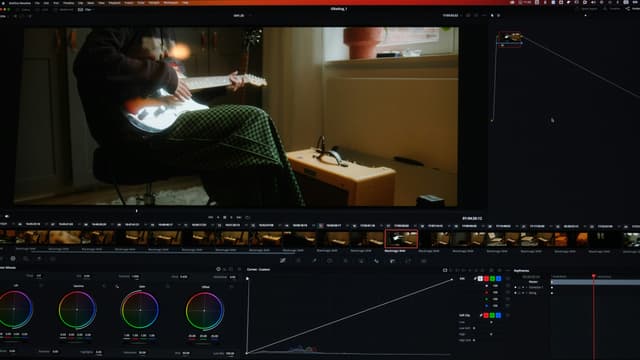Open the Key palette icon

coord(393,260)
